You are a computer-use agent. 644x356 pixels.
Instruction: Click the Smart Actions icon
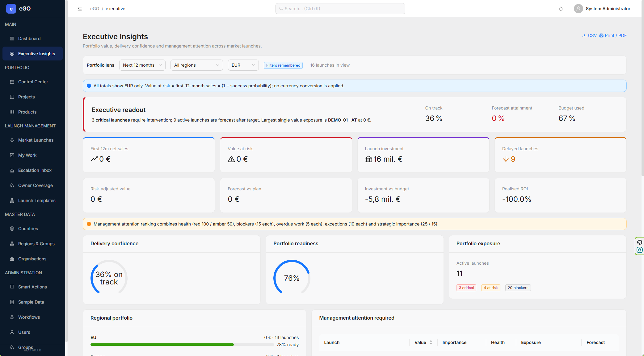[12, 287]
